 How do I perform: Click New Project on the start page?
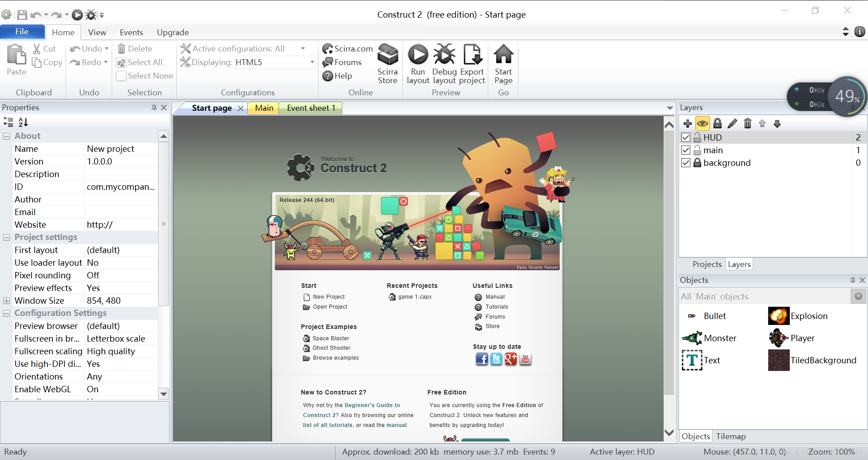(x=324, y=297)
